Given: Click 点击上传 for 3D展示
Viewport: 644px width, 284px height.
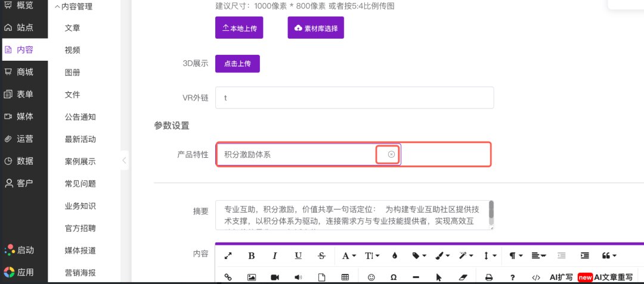Looking at the screenshot, I should click(x=237, y=64).
